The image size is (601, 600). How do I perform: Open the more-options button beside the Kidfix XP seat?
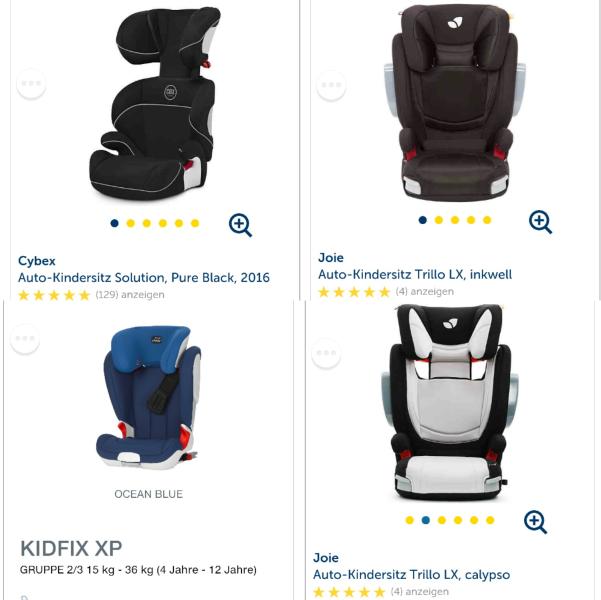[25, 339]
